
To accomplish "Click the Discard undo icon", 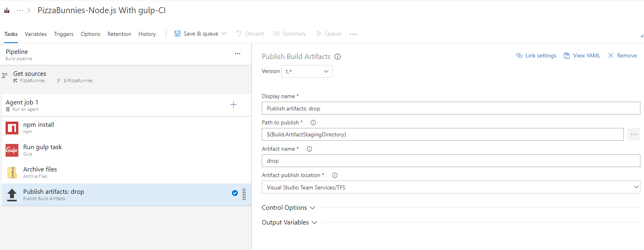I will 239,33.
